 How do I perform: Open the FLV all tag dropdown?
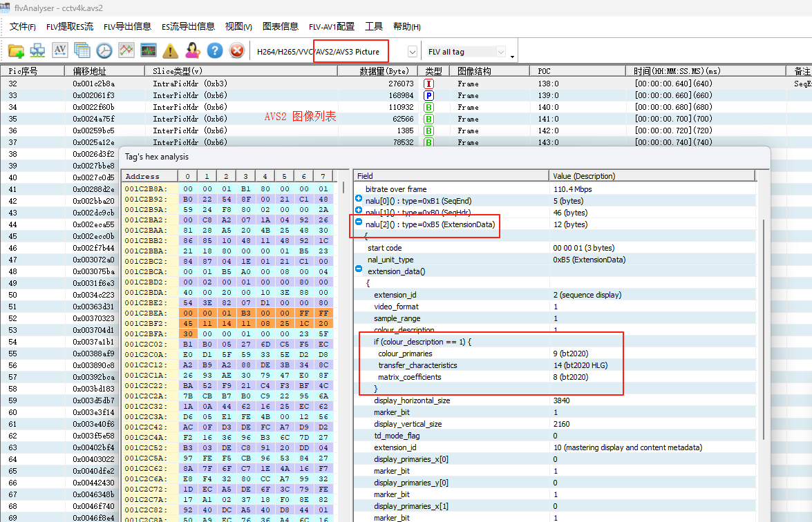[x=501, y=52]
